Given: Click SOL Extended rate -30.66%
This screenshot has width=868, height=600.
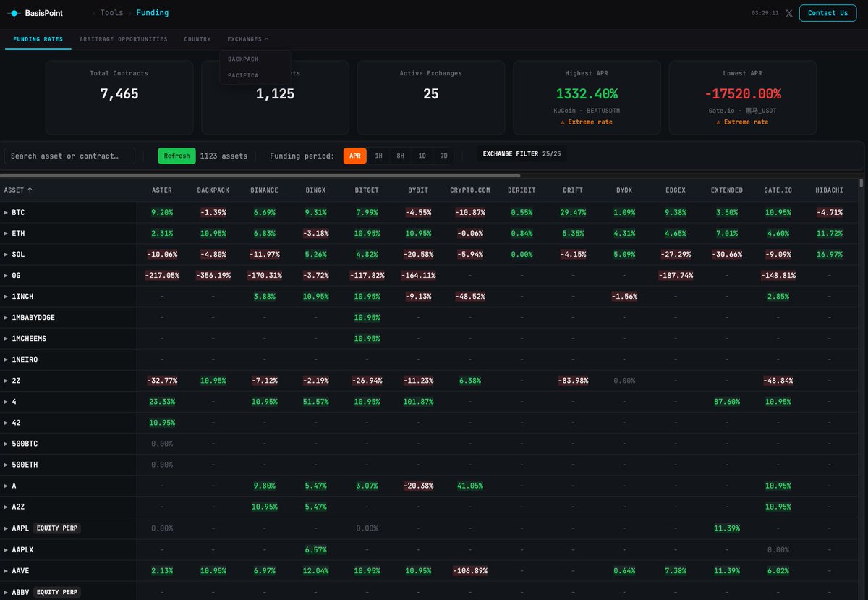Looking at the screenshot, I should [726, 254].
